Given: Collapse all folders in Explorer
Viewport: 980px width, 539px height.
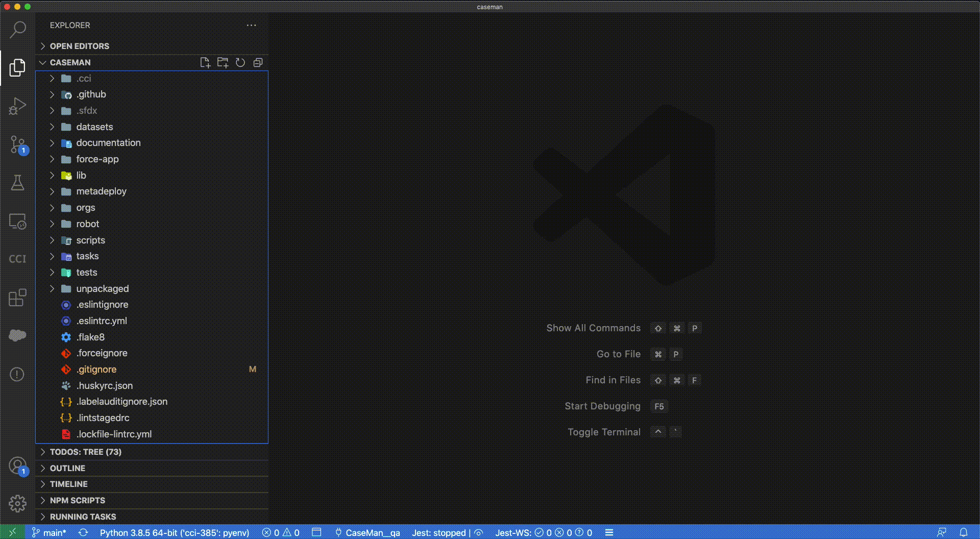Looking at the screenshot, I should [258, 62].
